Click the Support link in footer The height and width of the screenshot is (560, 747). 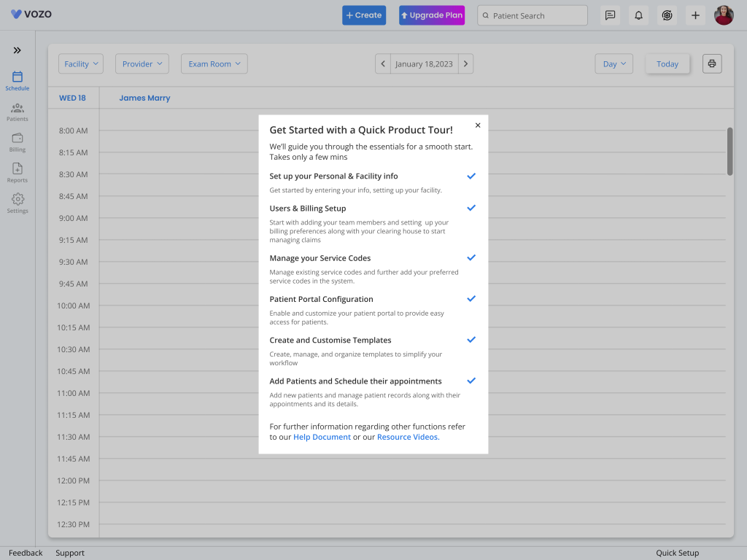pyautogui.click(x=70, y=553)
